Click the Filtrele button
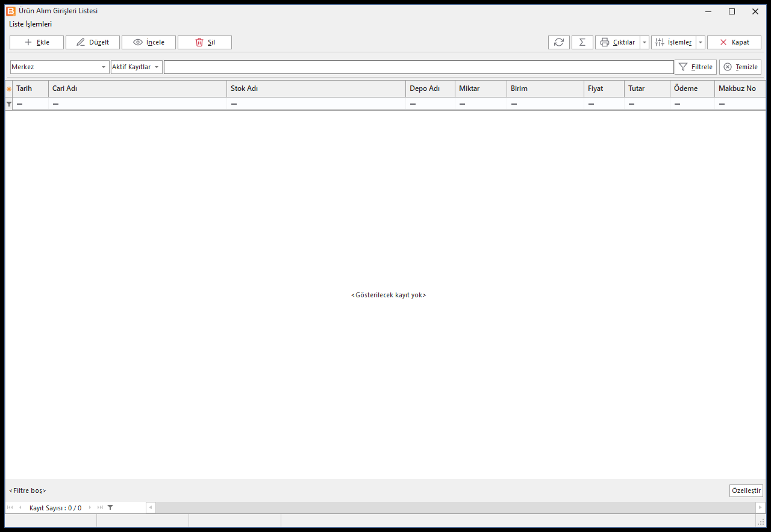This screenshot has height=532, width=771. click(696, 67)
